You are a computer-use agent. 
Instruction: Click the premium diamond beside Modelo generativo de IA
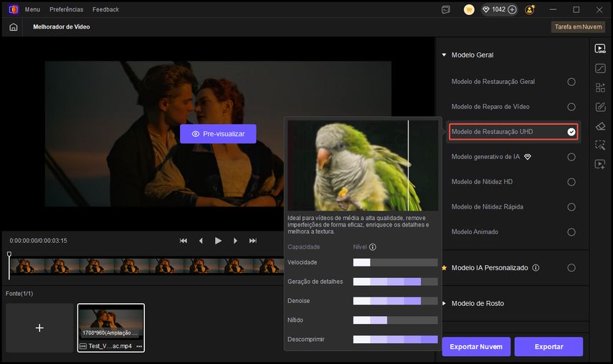pyautogui.click(x=528, y=157)
